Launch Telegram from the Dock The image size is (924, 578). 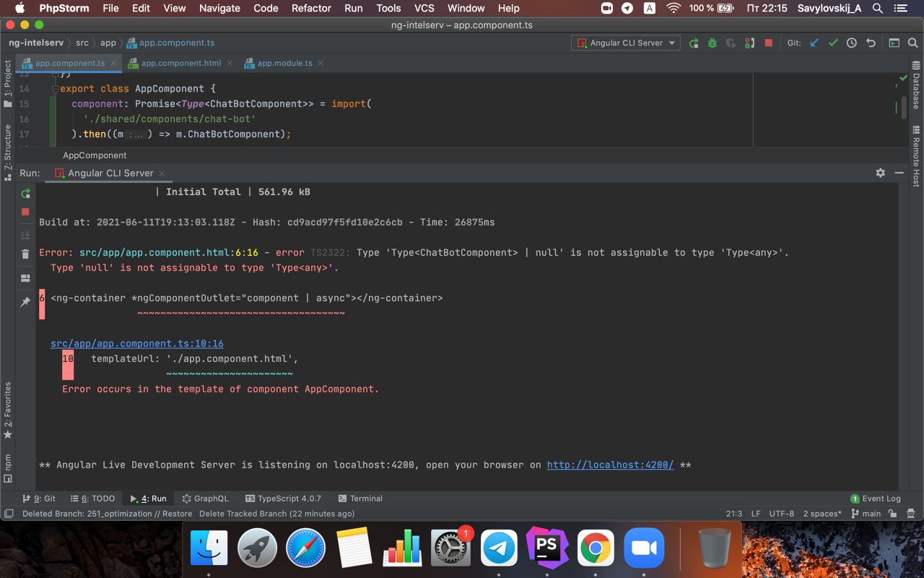pos(499,548)
